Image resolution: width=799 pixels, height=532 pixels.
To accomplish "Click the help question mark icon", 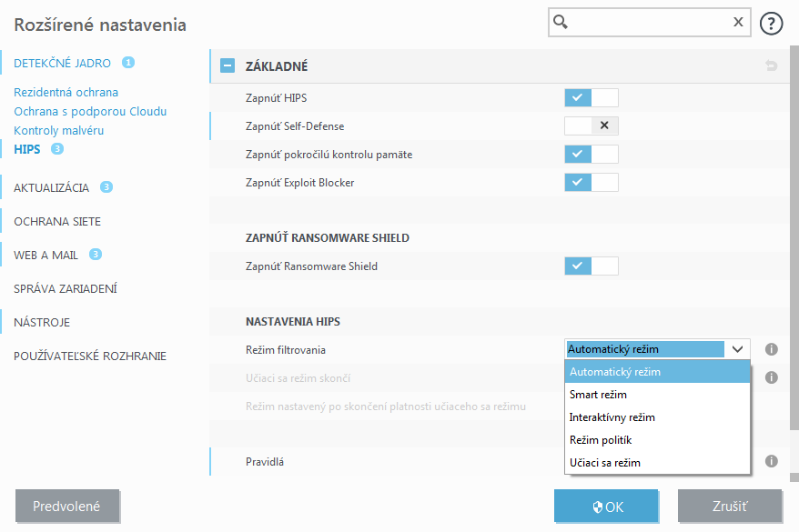I will 771,24.
